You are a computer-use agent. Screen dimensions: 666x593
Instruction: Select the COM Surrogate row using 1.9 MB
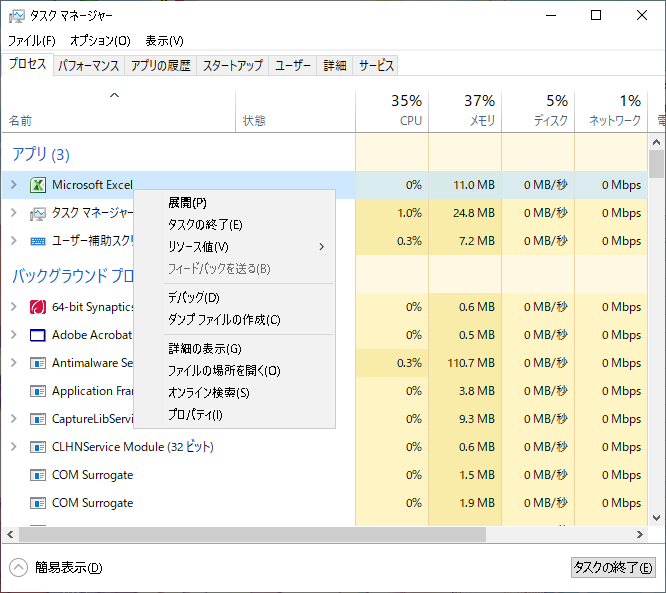[325, 503]
